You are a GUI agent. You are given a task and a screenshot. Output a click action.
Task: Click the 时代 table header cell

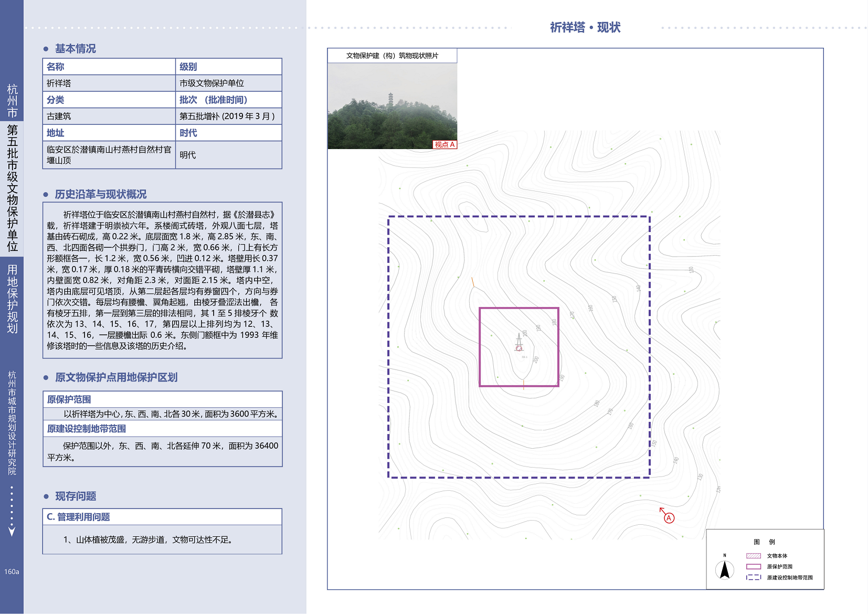click(228, 133)
